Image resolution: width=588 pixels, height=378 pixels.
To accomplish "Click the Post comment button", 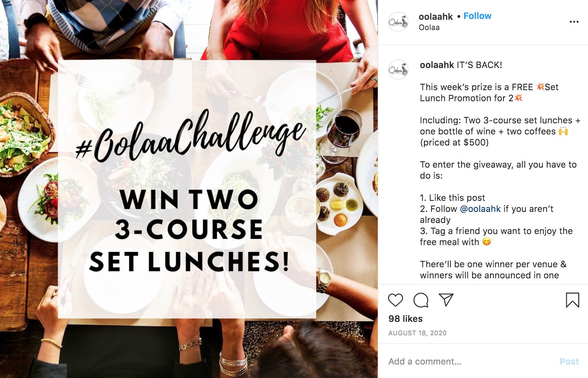I will [569, 361].
